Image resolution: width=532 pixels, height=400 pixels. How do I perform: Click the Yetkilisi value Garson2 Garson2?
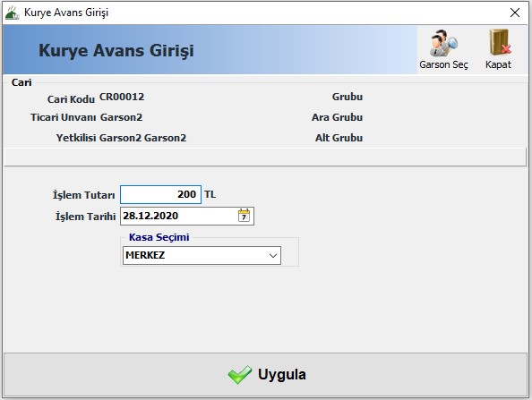pos(142,138)
